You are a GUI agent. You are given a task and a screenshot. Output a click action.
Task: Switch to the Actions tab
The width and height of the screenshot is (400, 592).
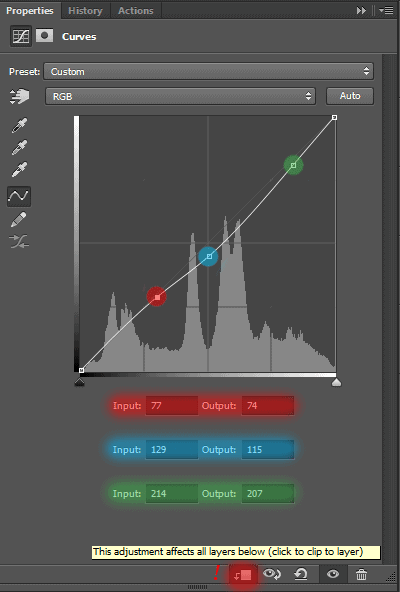tap(136, 11)
